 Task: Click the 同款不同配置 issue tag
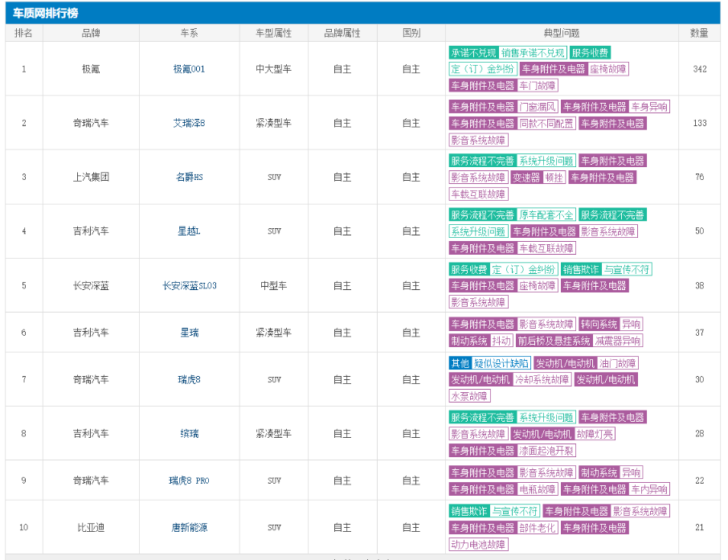click(546, 124)
